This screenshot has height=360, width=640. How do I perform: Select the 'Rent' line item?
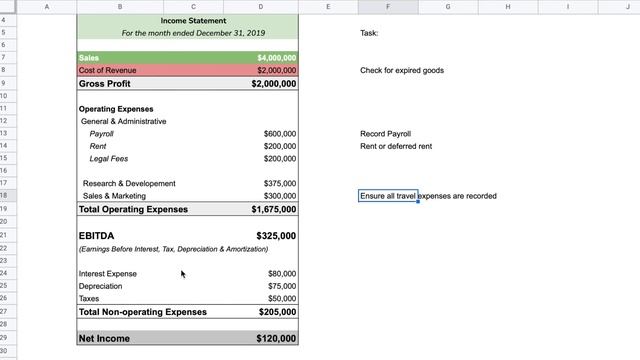coord(98,146)
